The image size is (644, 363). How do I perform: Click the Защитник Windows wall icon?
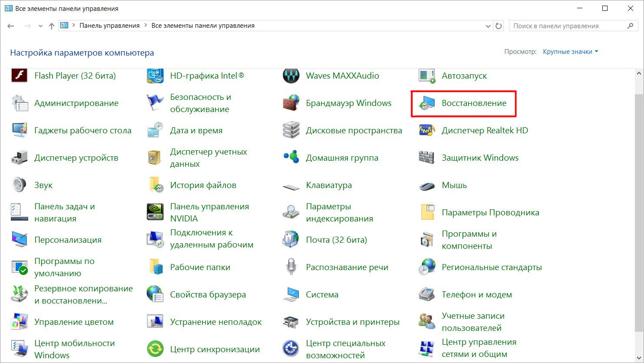point(427,158)
